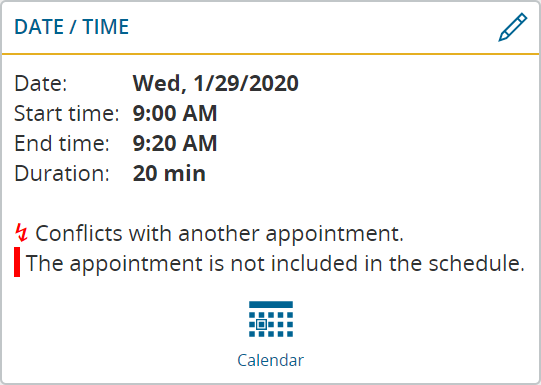Select the start time value 9:00 AM
This screenshot has height=385, width=541.
pos(175,113)
